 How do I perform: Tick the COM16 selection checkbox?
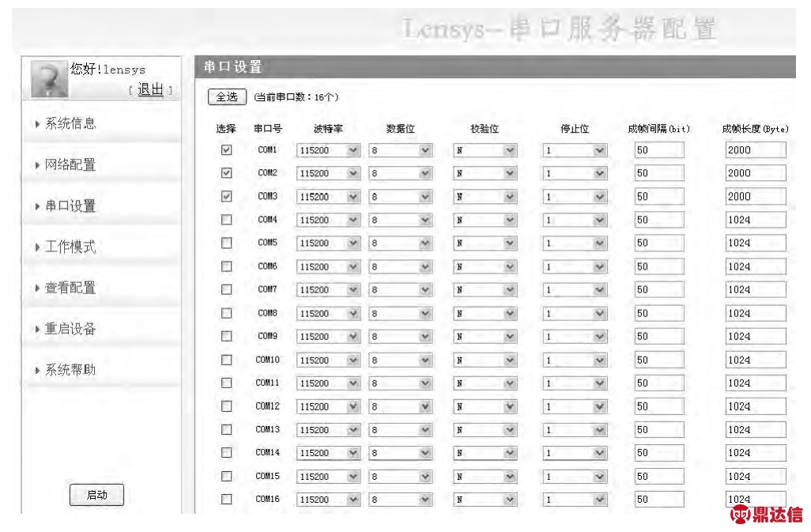point(227,500)
